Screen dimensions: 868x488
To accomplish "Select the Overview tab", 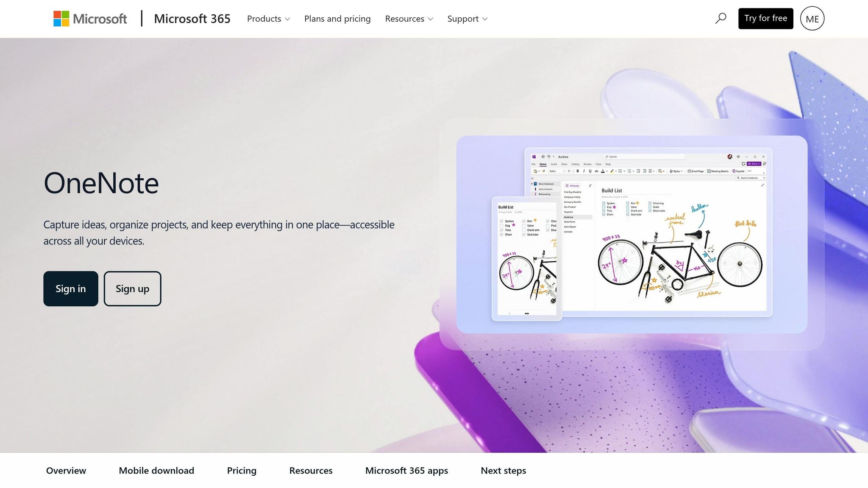I will click(x=66, y=471).
